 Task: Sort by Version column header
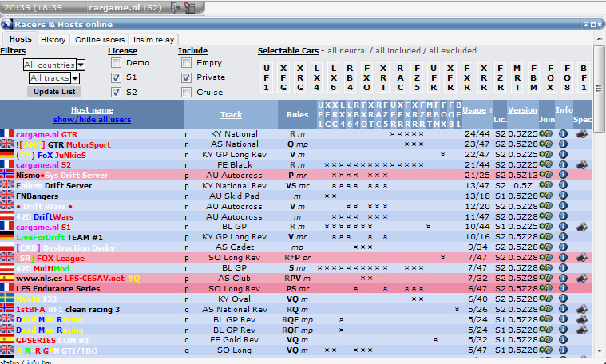tap(522, 109)
